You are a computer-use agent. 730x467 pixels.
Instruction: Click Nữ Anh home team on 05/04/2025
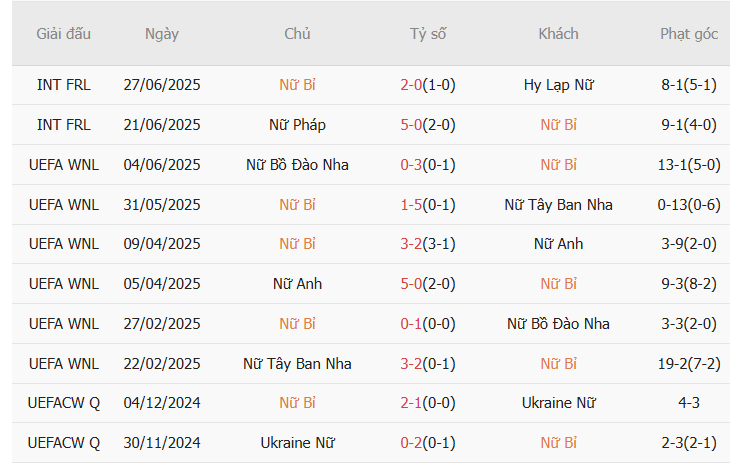(297, 284)
